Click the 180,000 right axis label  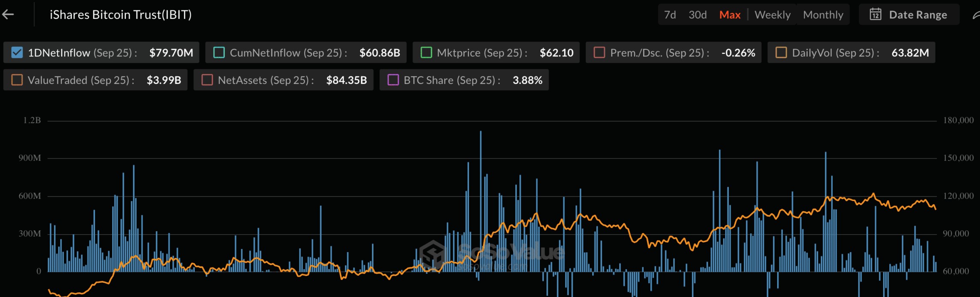coord(958,120)
